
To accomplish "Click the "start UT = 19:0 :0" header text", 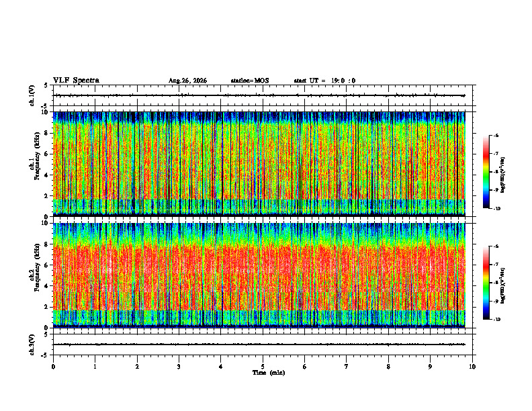I will (324, 81).
